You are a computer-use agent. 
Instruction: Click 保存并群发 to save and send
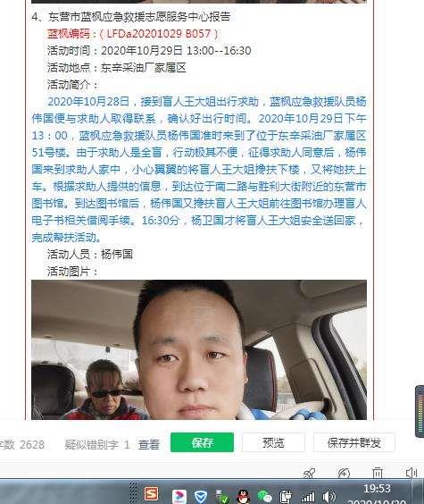[354, 442]
